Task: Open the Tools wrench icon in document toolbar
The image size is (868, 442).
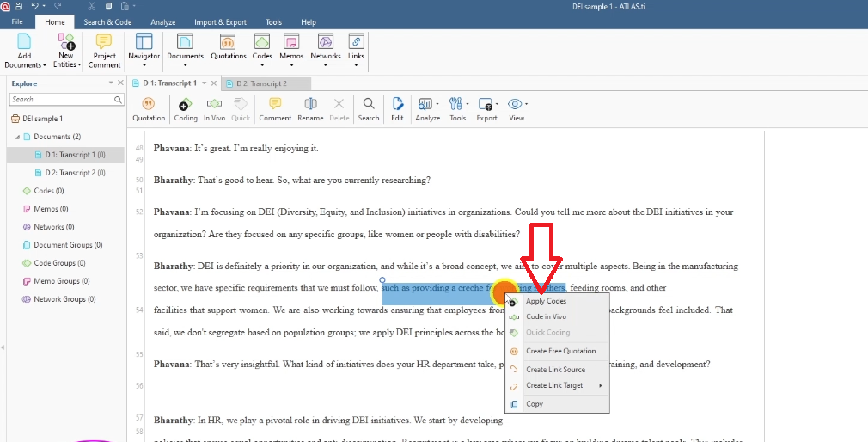Action: [455, 104]
